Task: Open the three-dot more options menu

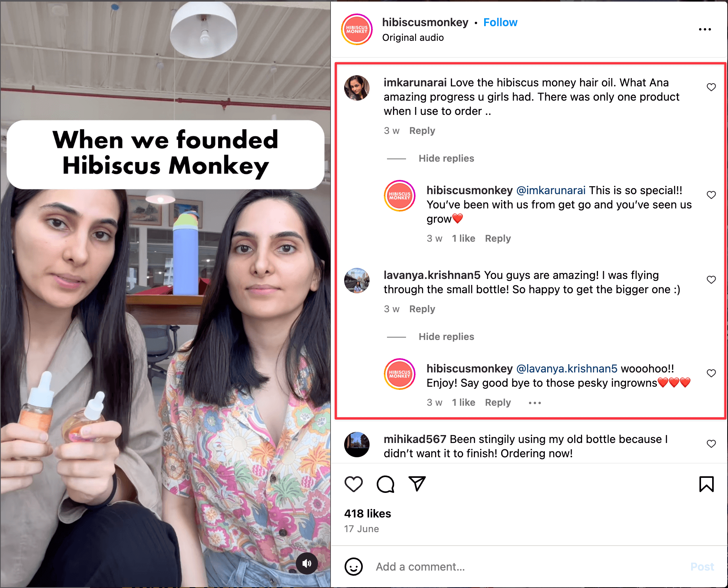Action: [x=705, y=29]
